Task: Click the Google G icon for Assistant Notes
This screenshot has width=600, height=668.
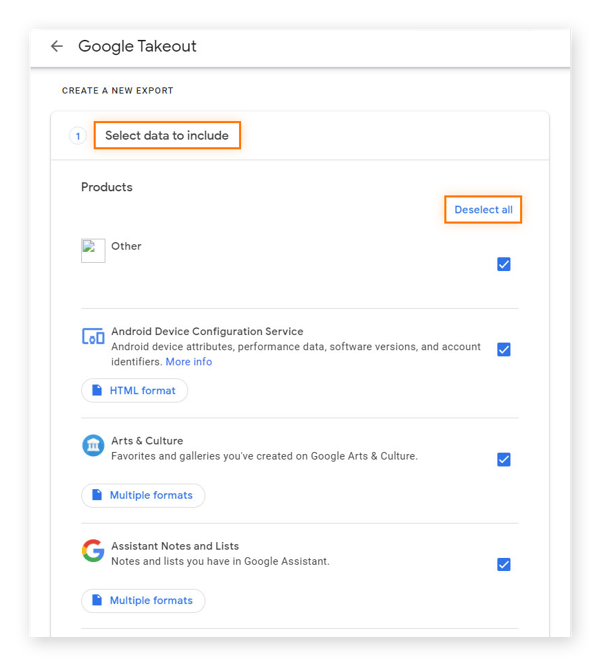Action: (93, 551)
